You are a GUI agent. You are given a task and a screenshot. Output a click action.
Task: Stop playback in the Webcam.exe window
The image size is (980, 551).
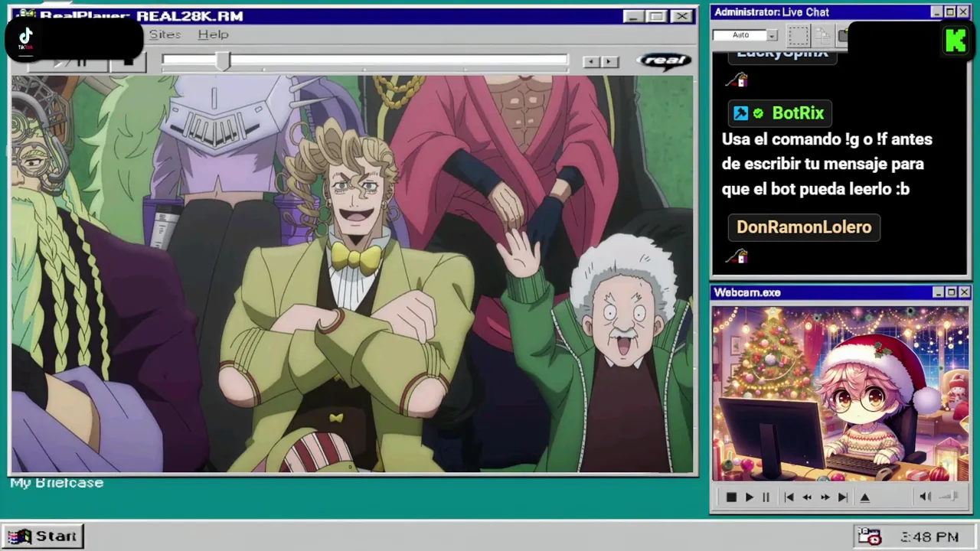(x=731, y=497)
